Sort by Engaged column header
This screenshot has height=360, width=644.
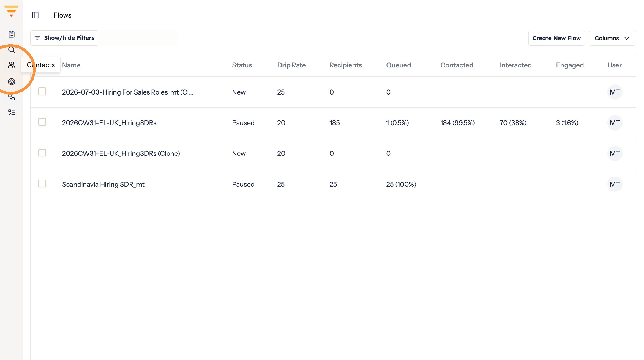pos(570,65)
